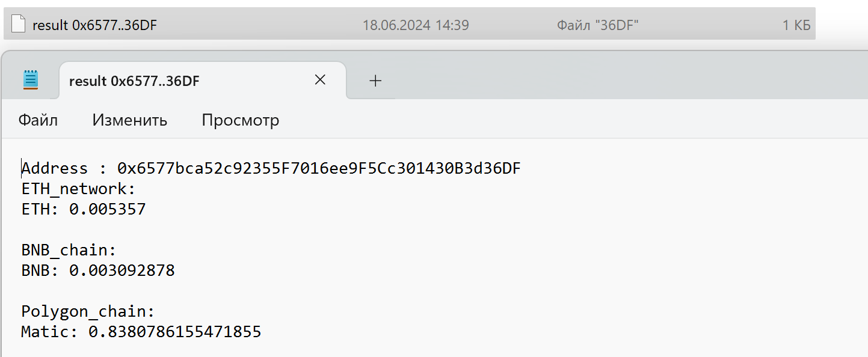This screenshot has width=868, height=357.
Task: Place cursor on the Polygon_chain: line
Action: pos(88,312)
